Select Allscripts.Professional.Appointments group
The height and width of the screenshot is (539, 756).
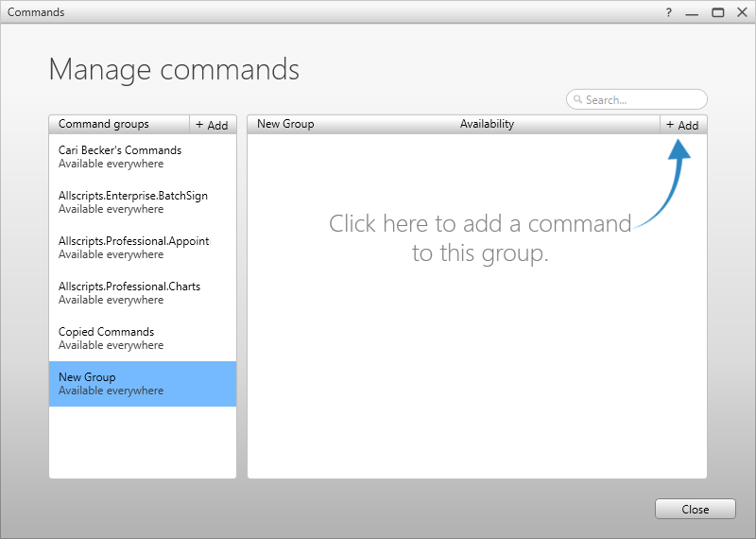coord(143,248)
